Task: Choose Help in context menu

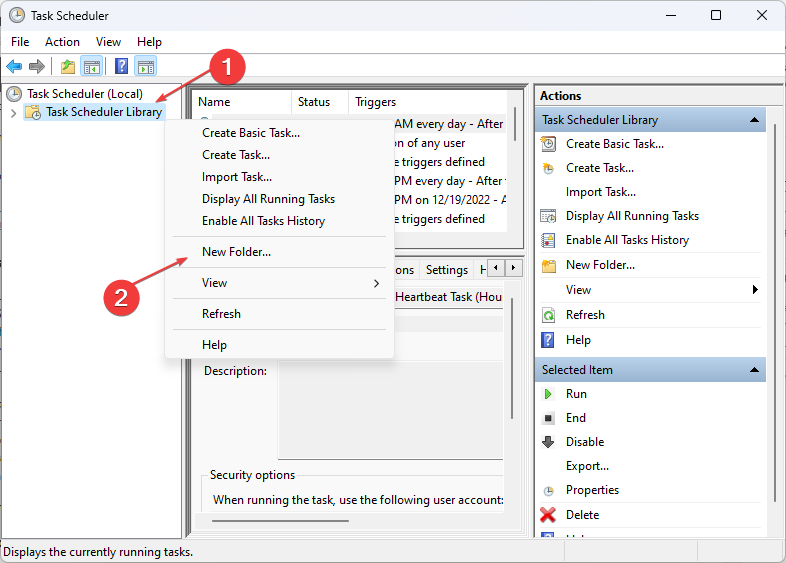Action: pyautogui.click(x=280, y=345)
